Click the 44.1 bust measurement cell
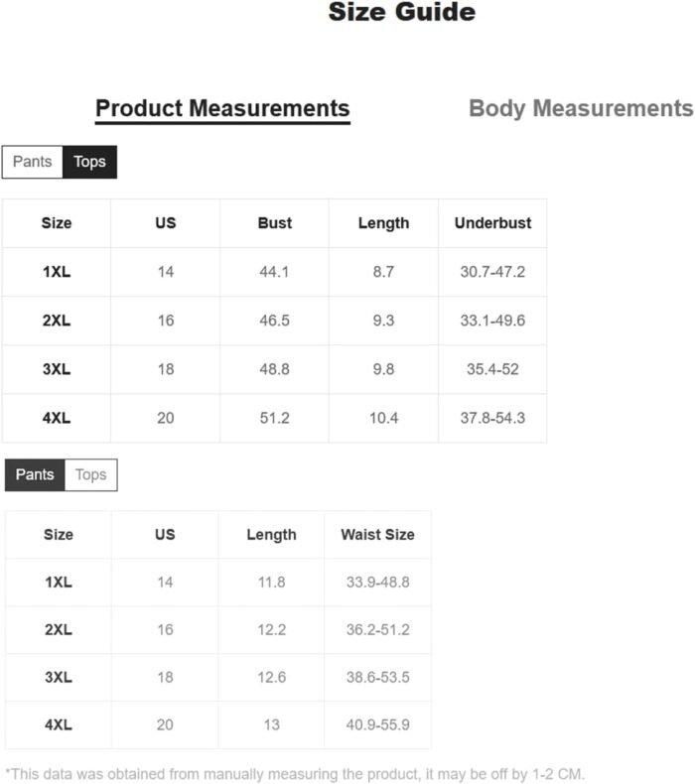695x784 pixels. pyautogui.click(x=274, y=272)
